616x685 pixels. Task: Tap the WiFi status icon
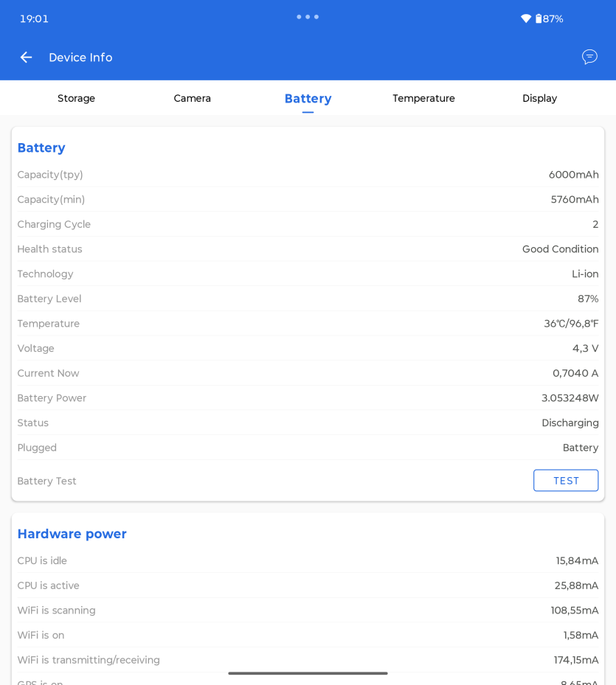[526, 18]
